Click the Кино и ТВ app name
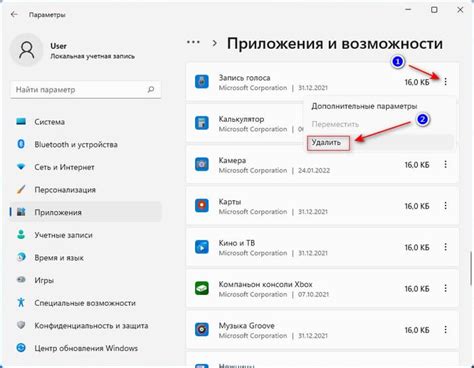 tap(237, 243)
